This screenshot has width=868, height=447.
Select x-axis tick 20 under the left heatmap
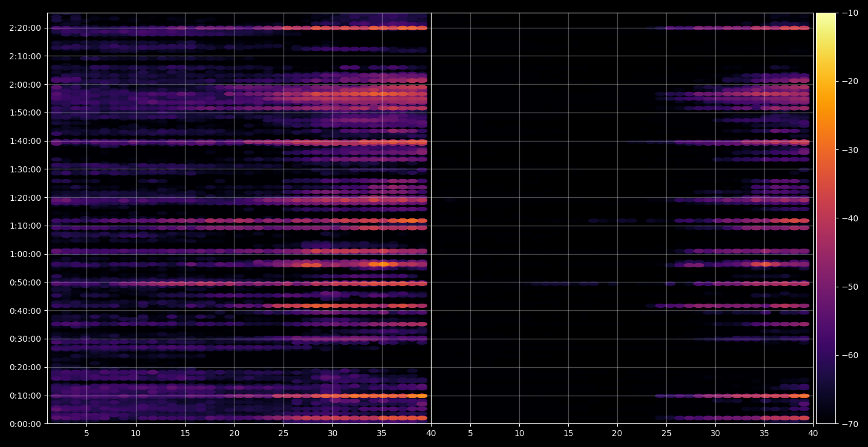235,433
